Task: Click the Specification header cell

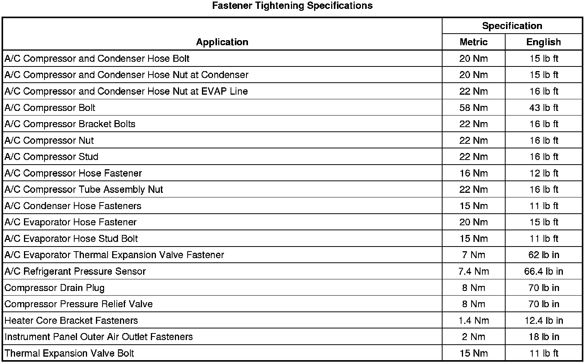Action: [512, 26]
